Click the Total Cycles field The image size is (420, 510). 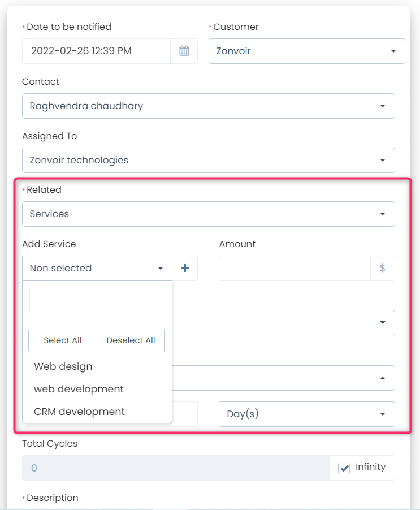coord(175,468)
